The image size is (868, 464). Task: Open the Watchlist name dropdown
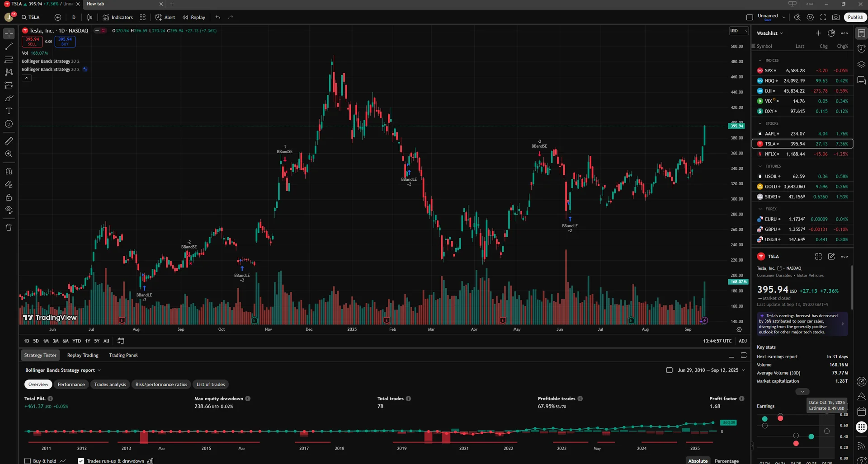point(770,33)
